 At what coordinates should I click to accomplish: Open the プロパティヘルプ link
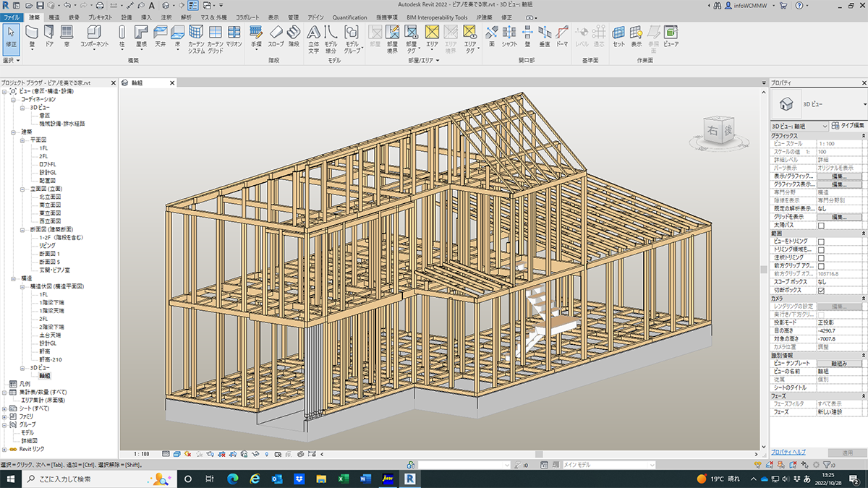[x=788, y=451]
